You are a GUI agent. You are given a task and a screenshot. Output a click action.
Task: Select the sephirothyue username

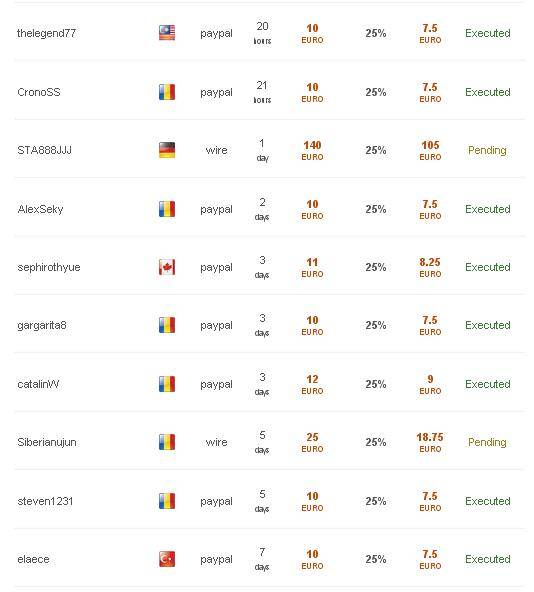(x=49, y=268)
